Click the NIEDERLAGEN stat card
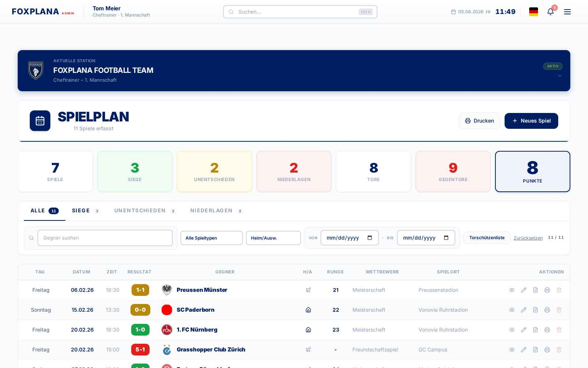 pyautogui.click(x=294, y=171)
